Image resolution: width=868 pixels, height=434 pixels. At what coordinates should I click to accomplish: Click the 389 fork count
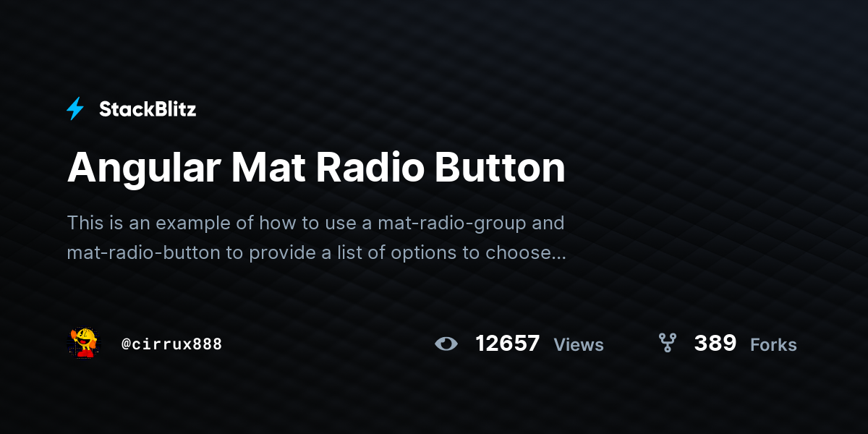coord(715,343)
